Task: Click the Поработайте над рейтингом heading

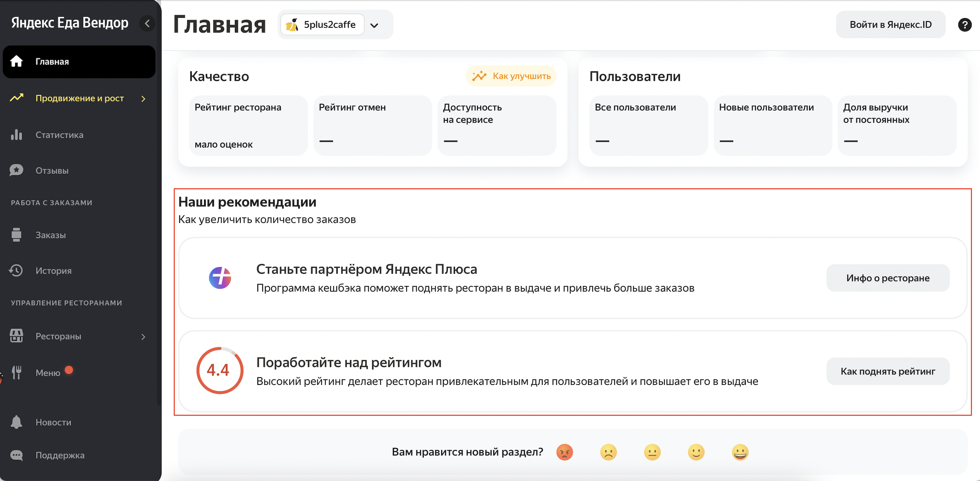Action: coord(349,362)
